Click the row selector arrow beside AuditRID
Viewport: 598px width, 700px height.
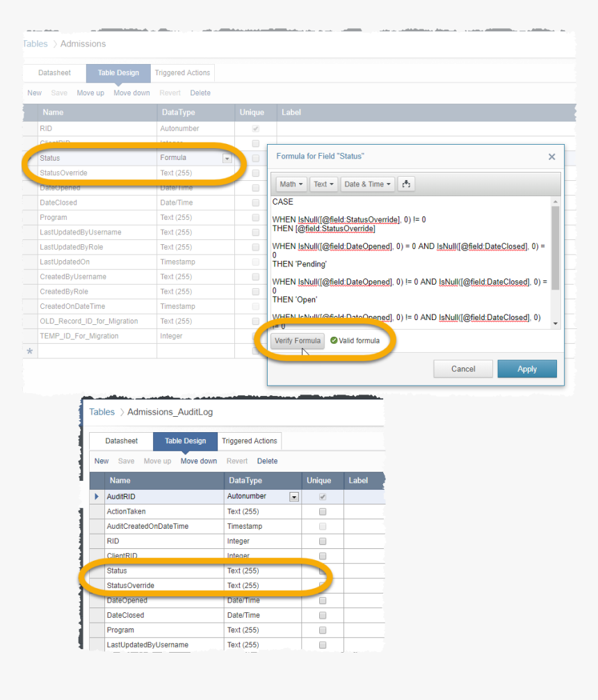click(x=97, y=497)
